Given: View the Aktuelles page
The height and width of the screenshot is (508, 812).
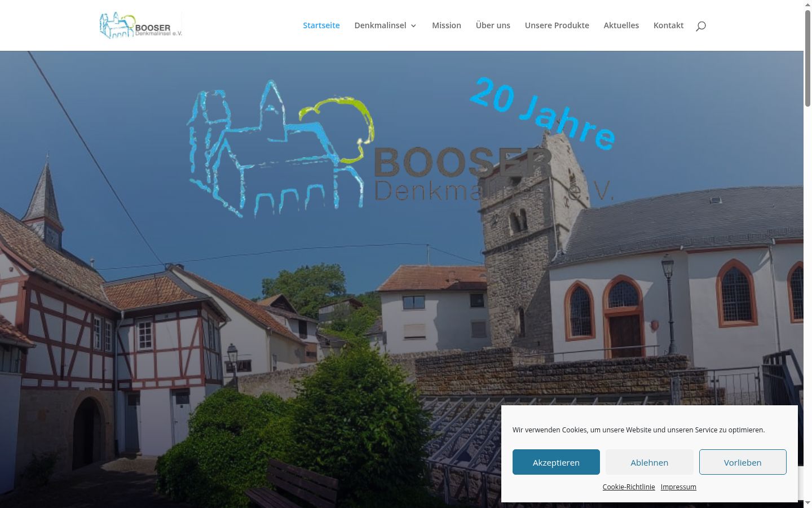Looking at the screenshot, I should click(621, 25).
